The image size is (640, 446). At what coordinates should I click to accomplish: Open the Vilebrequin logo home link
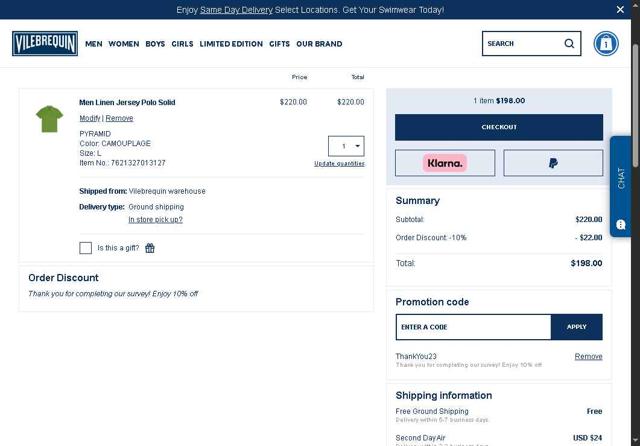coord(45,43)
